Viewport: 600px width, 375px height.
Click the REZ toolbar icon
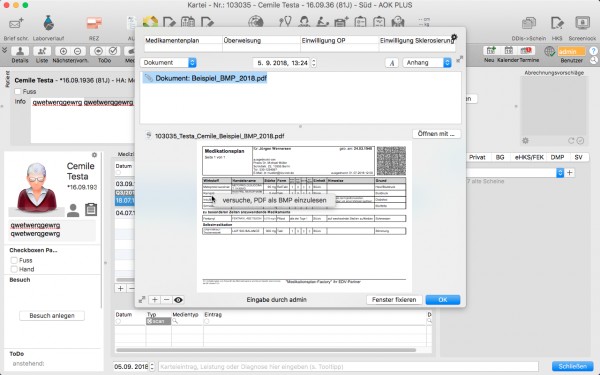pos(94,23)
